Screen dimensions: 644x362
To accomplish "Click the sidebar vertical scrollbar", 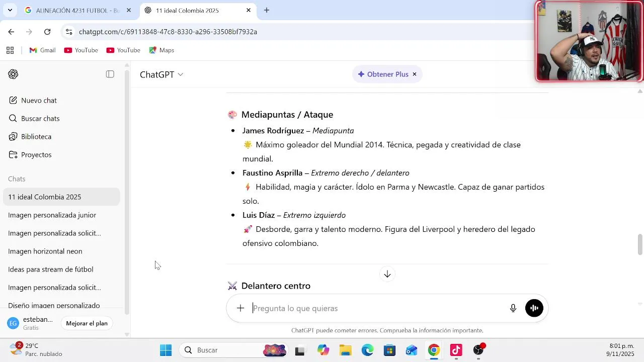I will point(127,191).
